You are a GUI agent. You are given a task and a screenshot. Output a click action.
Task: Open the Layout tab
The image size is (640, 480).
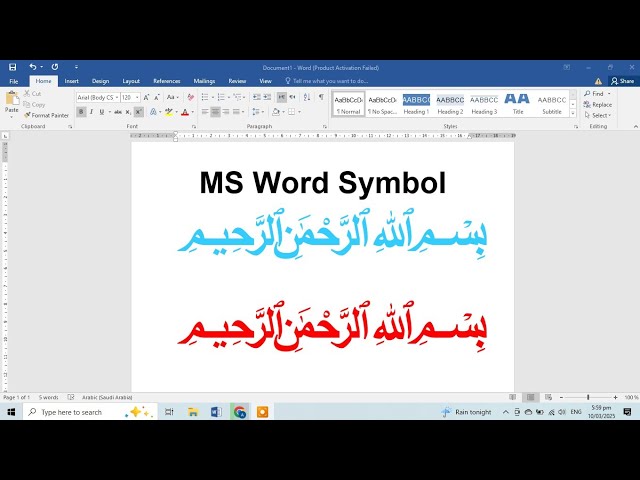click(131, 81)
